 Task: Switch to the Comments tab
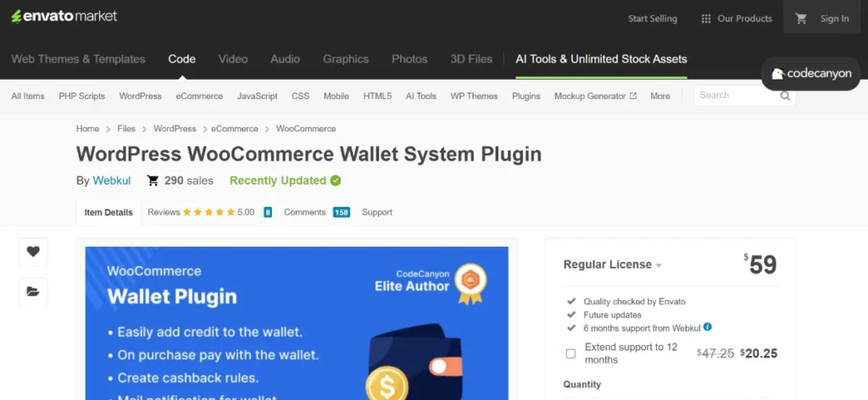[x=304, y=212]
